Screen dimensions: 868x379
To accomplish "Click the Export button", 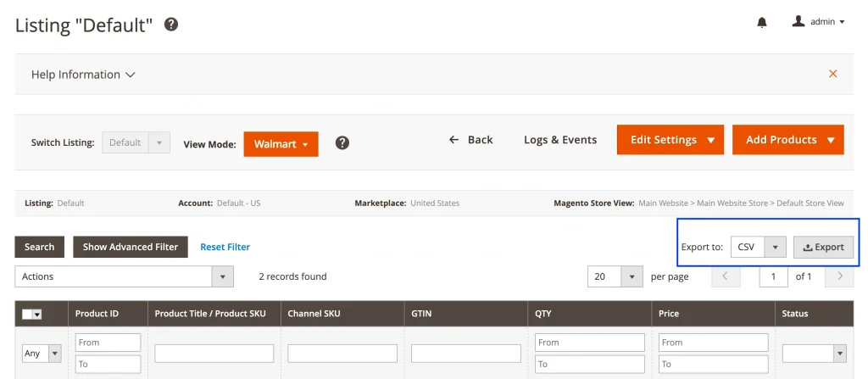I will (x=823, y=247).
